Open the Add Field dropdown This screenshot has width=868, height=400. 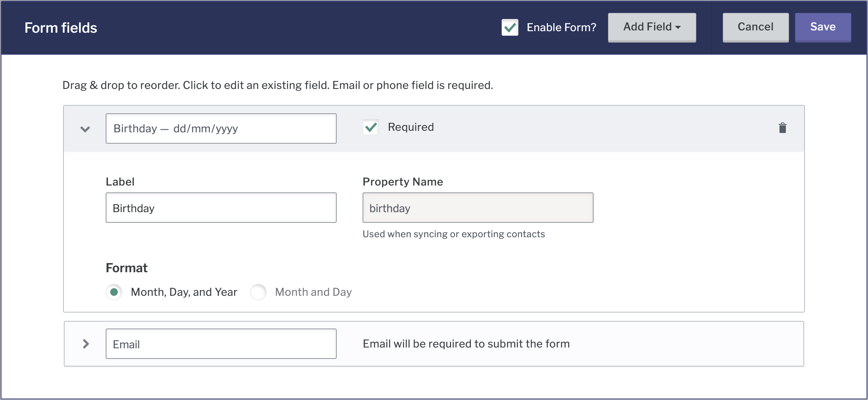652,27
